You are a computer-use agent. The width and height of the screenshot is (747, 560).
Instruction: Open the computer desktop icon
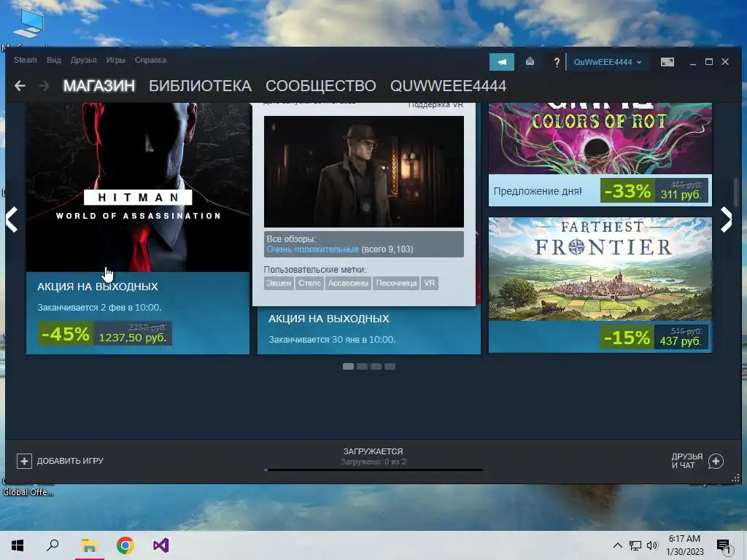tap(28, 23)
